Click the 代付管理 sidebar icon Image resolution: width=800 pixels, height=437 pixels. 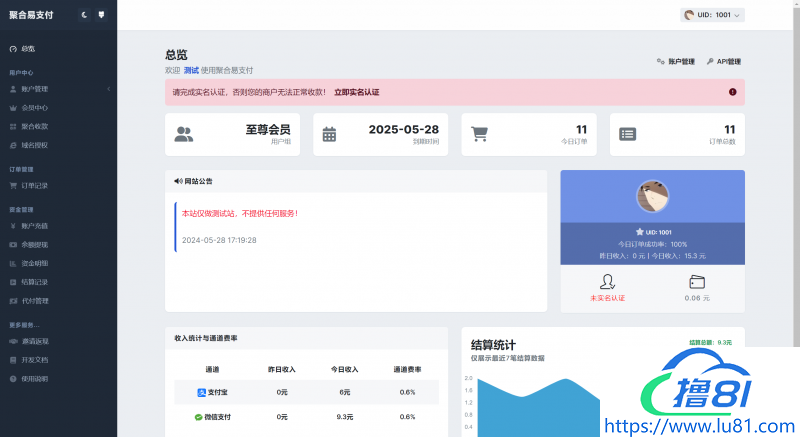click(x=12, y=301)
